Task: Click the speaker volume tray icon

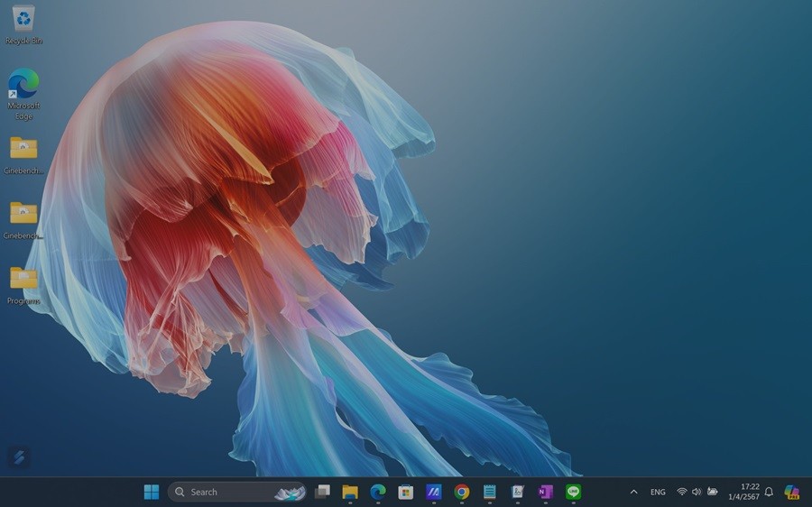Action: coord(697,492)
